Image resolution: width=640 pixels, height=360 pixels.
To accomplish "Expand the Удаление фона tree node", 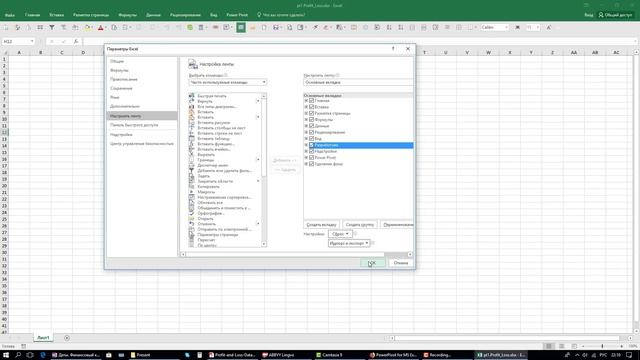I will tap(306, 164).
